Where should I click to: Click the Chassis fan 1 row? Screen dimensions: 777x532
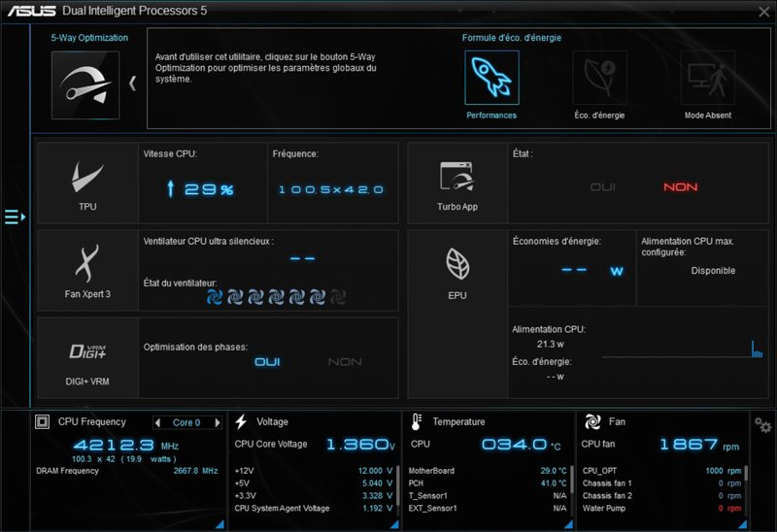coord(661,482)
